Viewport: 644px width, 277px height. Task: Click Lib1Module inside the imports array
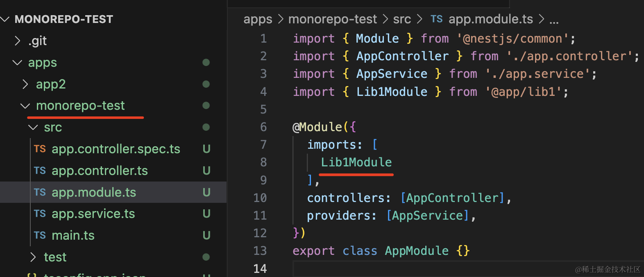pyautogui.click(x=356, y=162)
